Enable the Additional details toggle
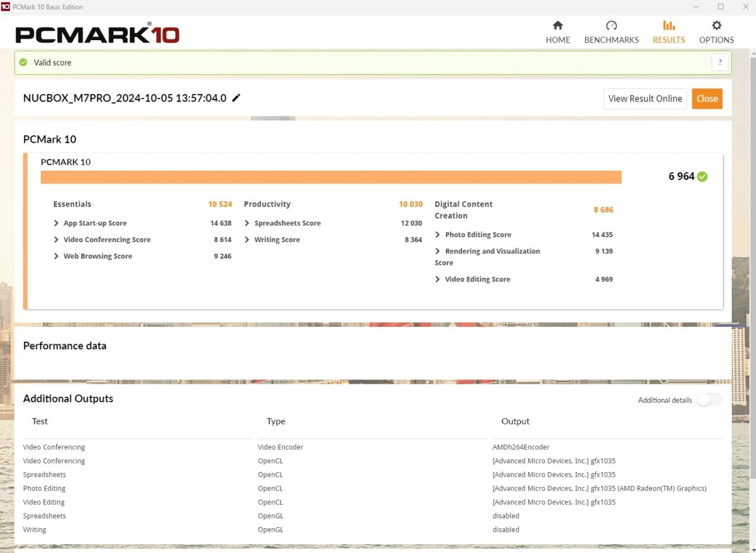 pos(709,400)
